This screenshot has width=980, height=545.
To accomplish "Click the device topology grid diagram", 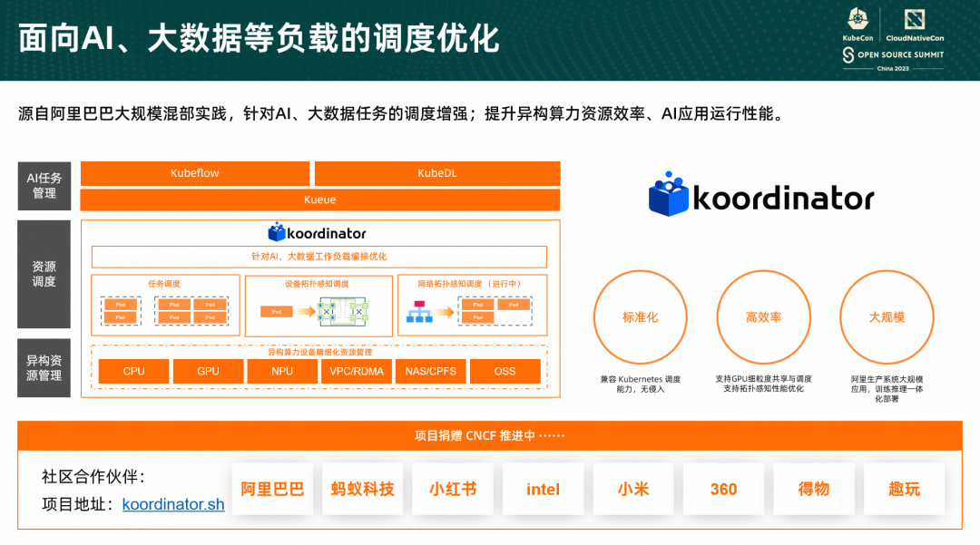I will click(343, 312).
